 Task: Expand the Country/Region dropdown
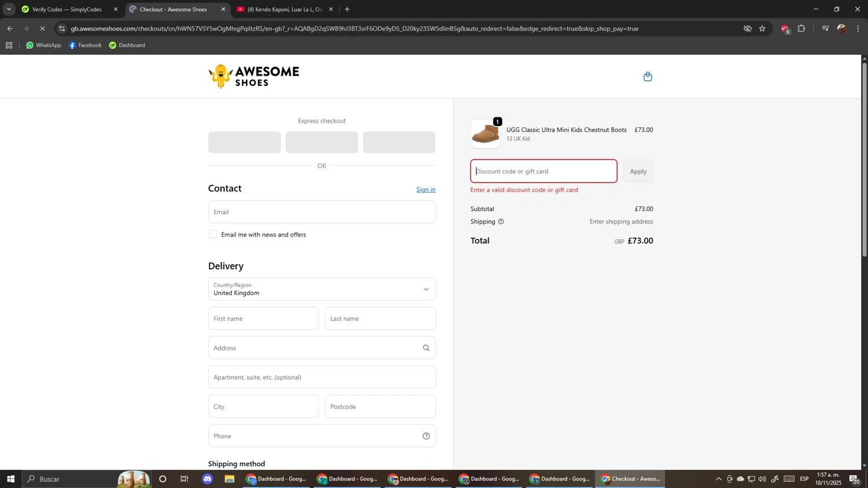pos(322,289)
